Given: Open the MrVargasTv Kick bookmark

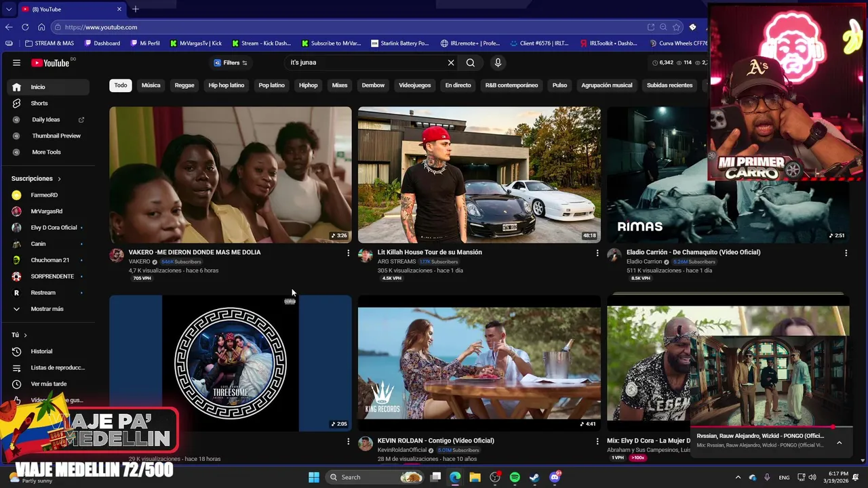Looking at the screenshot, I should point(196,43).
